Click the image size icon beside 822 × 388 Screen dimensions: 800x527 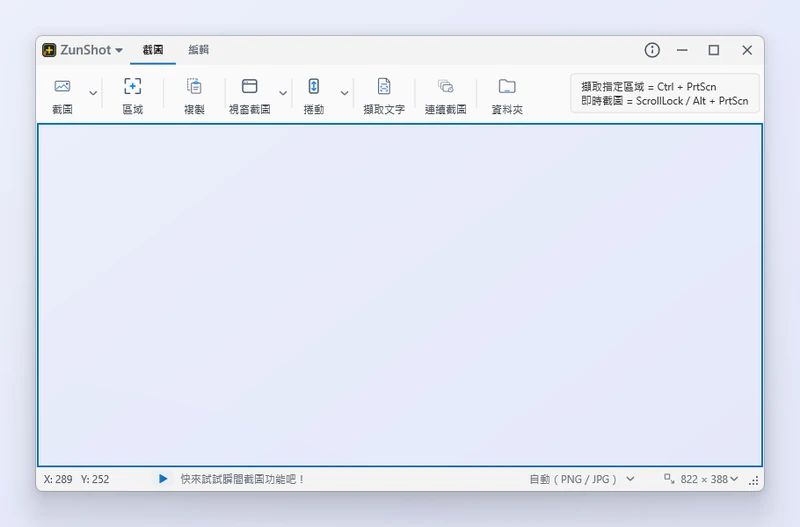point(669,479)
